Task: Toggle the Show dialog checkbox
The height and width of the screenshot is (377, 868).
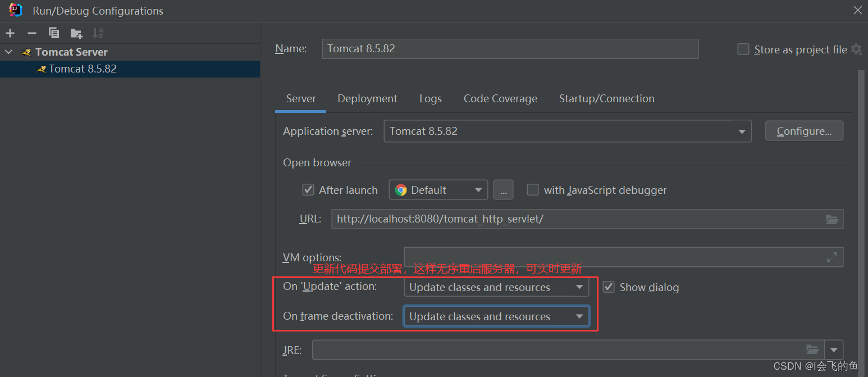Action: coord(609,287)
